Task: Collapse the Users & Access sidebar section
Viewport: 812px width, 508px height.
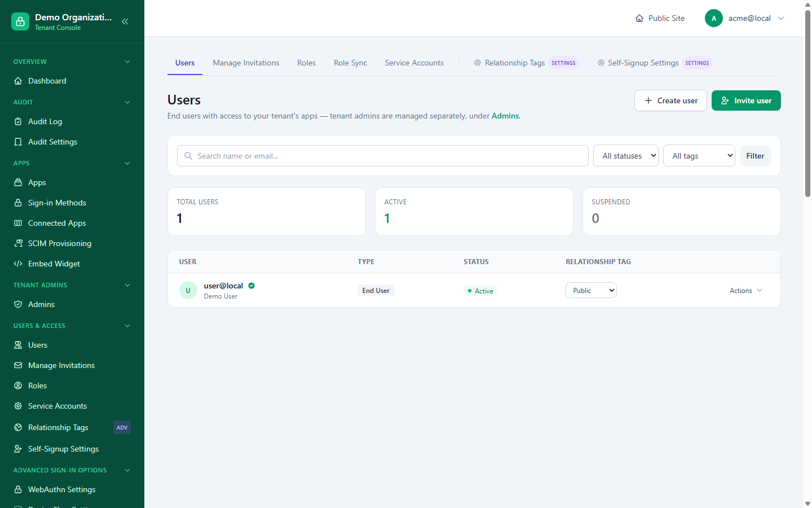Action: (127, 326)
